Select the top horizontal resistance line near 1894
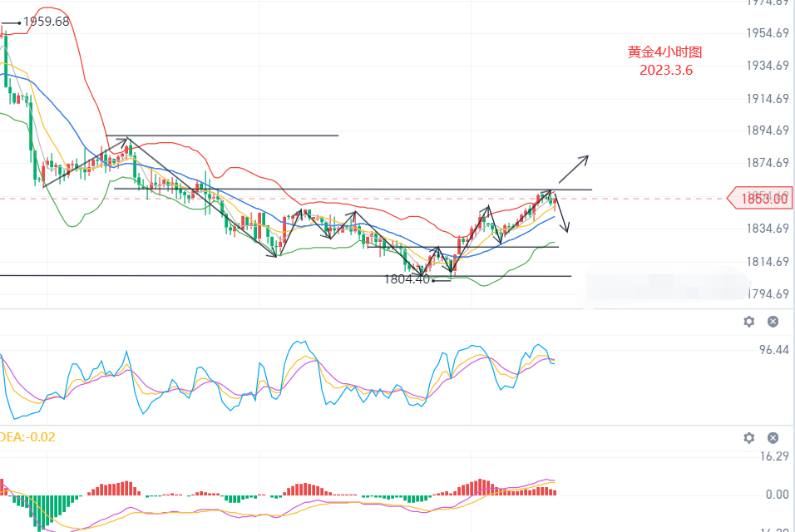 [x=249, y=135]
